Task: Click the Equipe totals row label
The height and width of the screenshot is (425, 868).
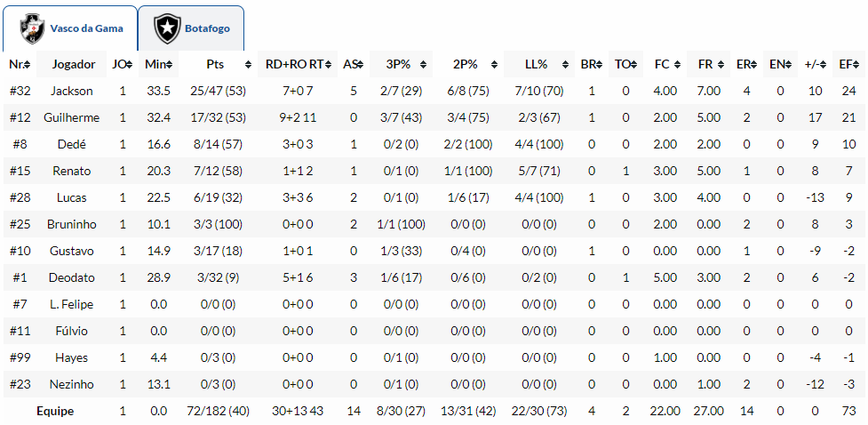Action: (55, 412)
